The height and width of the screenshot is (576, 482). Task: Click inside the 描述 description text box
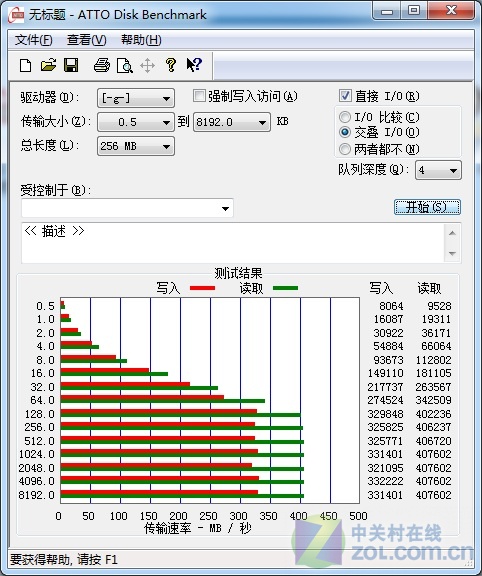[233, 243]
